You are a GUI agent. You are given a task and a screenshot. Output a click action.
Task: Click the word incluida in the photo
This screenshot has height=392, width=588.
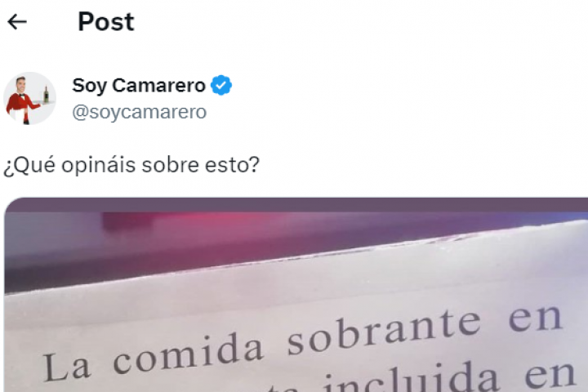(x=412, y=378)
